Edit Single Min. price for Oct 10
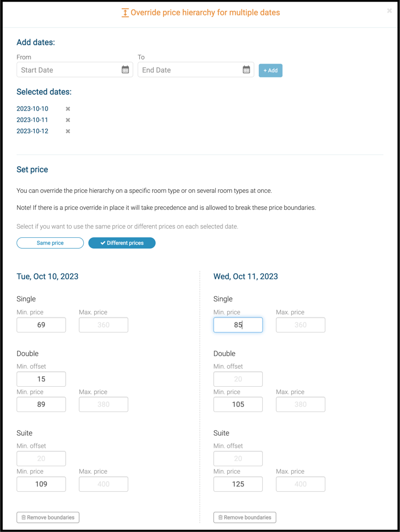 (x=41, y=325)
